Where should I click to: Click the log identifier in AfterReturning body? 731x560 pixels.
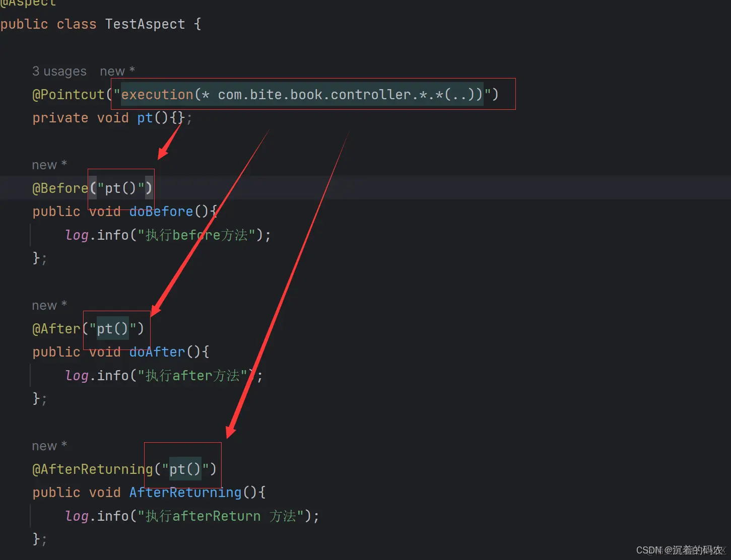[x=77, y=516]
